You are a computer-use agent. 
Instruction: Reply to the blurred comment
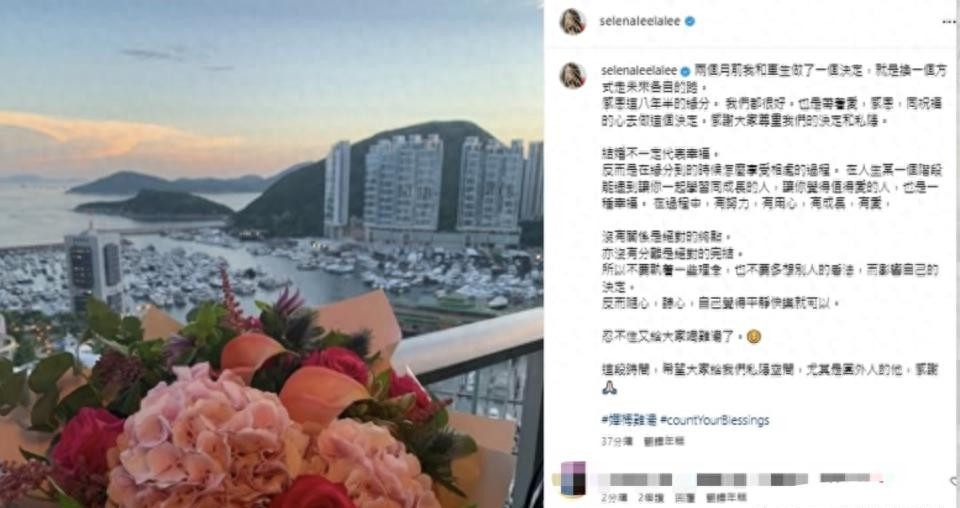(685, 497)
